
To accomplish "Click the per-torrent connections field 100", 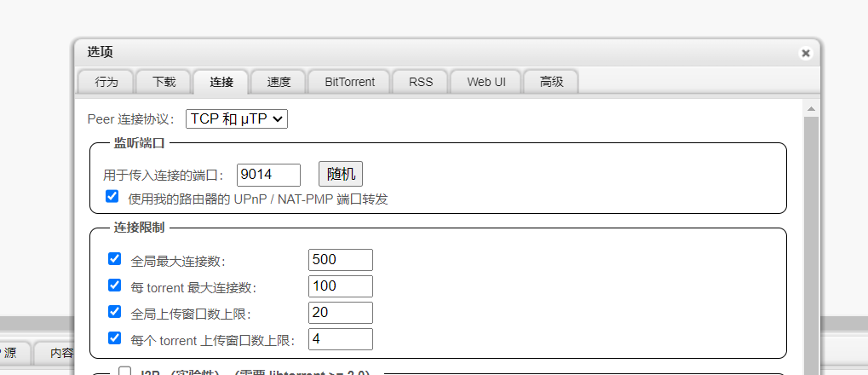I will tap(341, 286).
